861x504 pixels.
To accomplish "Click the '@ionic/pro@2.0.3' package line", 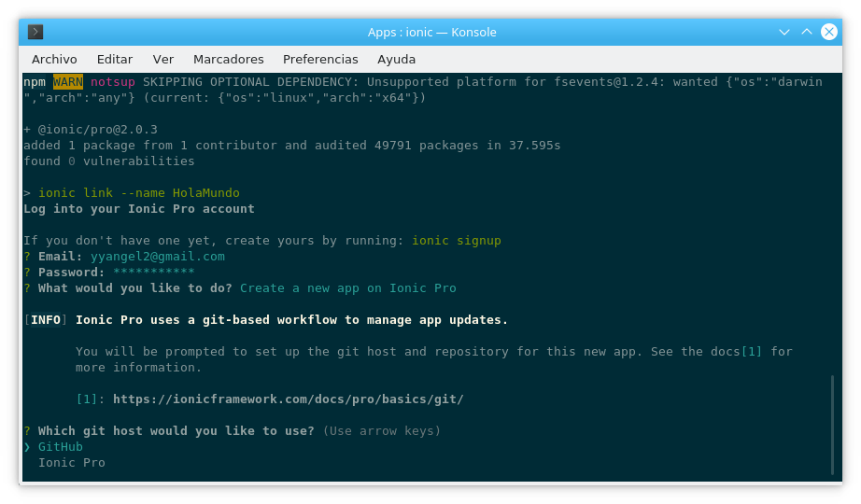I will pos(91,130).
